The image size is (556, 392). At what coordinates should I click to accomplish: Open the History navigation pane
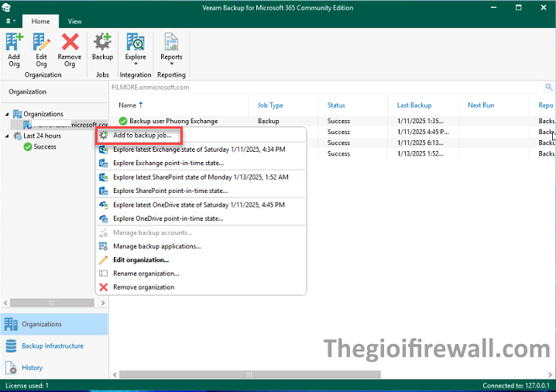tap(54, 367)
